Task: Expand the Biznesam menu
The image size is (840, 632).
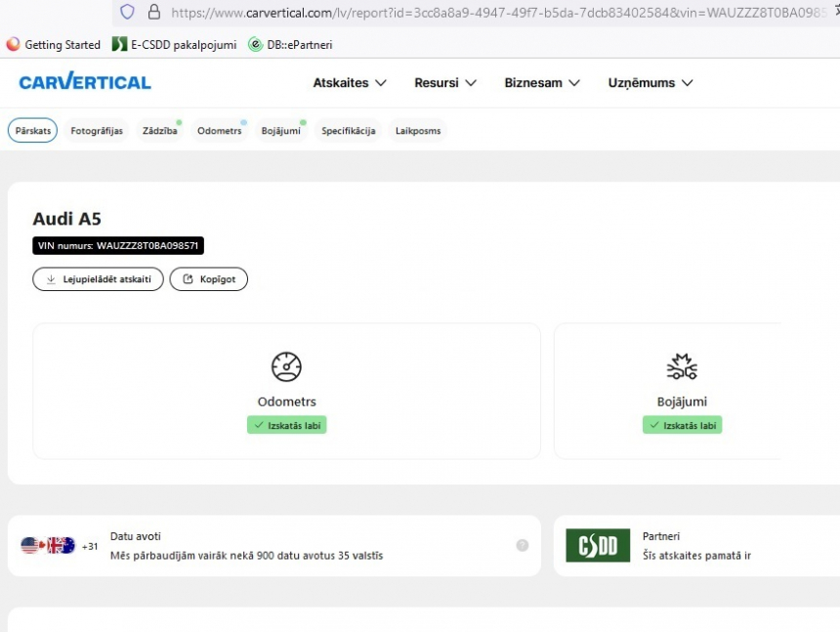Action: (x=542, y=82)
